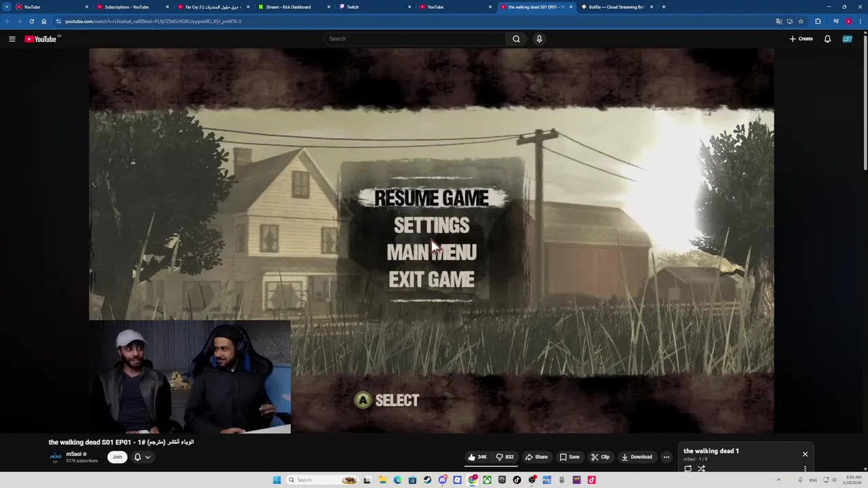Open a new browser tab
The image size is (868, 488).
click(663, 7)
